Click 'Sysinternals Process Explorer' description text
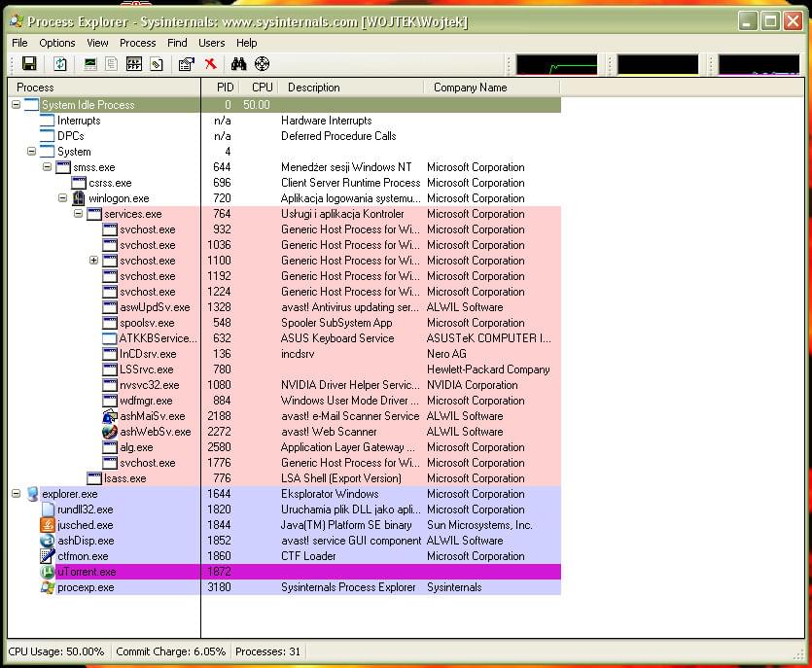 348,587
